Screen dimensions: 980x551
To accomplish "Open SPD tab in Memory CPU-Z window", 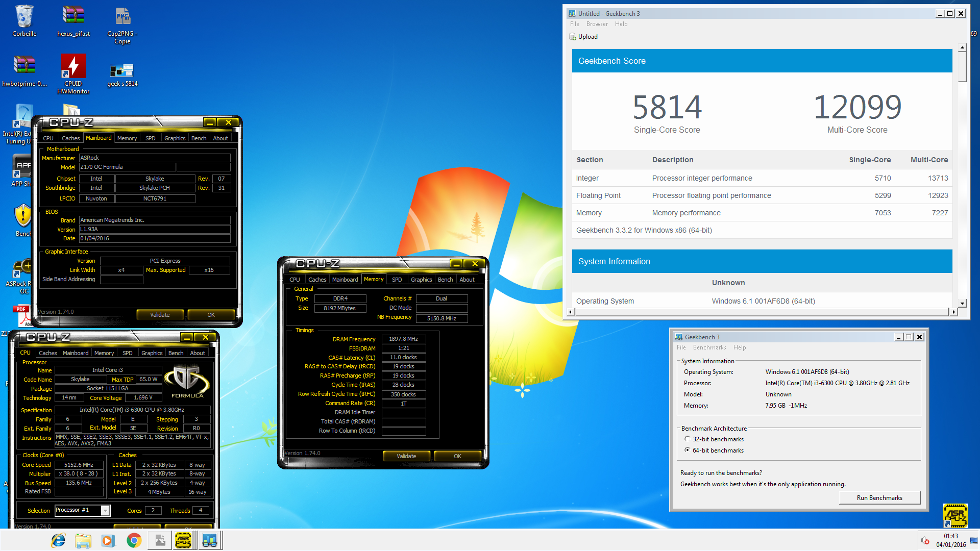I will [x=397, y=280].
